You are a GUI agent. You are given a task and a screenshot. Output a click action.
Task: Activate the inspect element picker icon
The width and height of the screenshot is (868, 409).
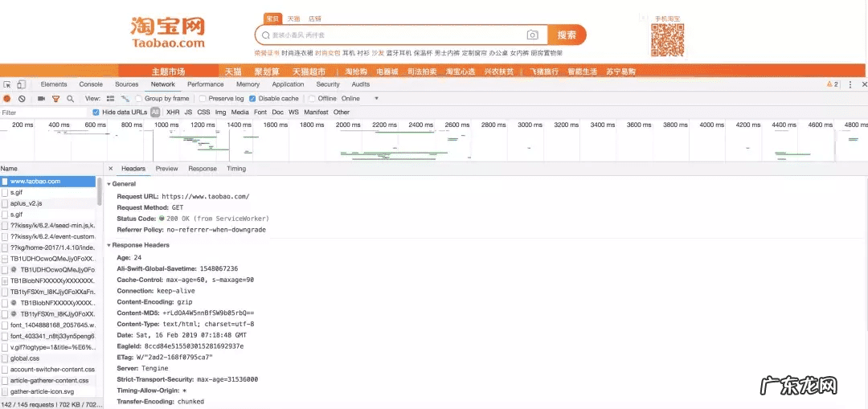tap(7, 84)
